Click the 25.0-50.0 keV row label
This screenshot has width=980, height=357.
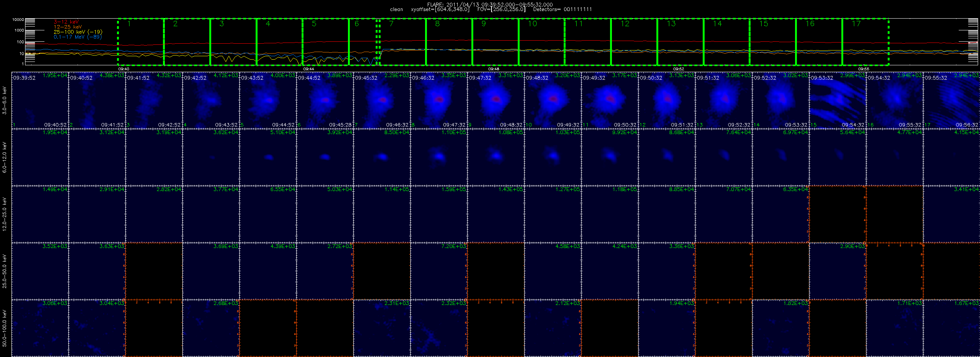click(x=5, y=271)
